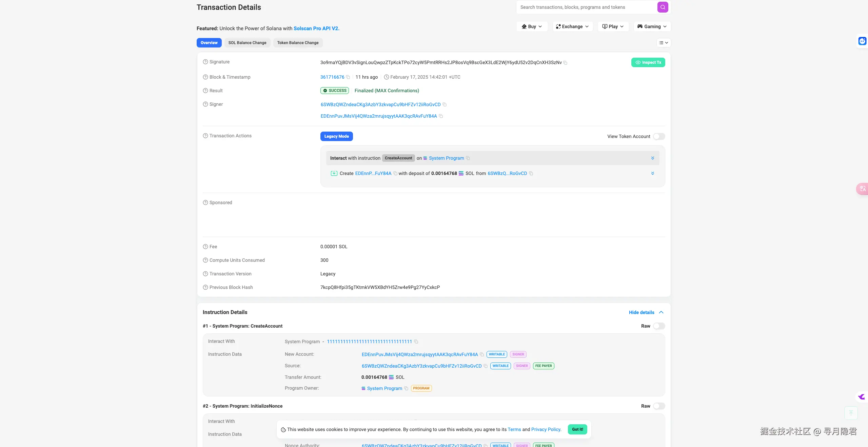868x447 pixels.
Task: Copy block number 361716676
Action: (x=348, y=77)
